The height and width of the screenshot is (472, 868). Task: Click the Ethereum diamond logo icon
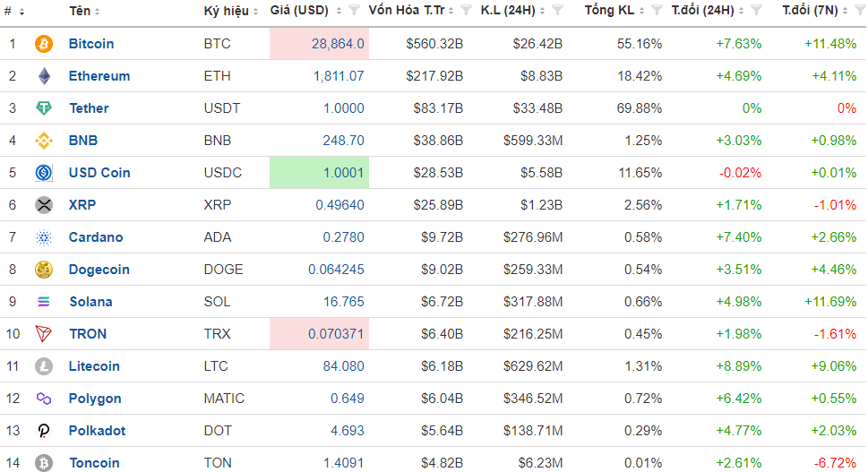coord(44,76)
